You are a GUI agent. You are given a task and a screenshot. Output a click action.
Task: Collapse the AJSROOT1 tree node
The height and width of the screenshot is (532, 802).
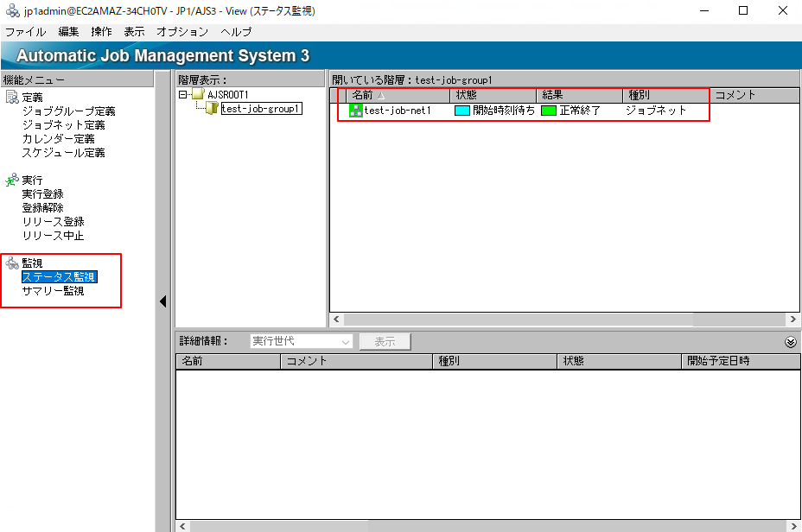pyautogui.click(x=182, y=94)
